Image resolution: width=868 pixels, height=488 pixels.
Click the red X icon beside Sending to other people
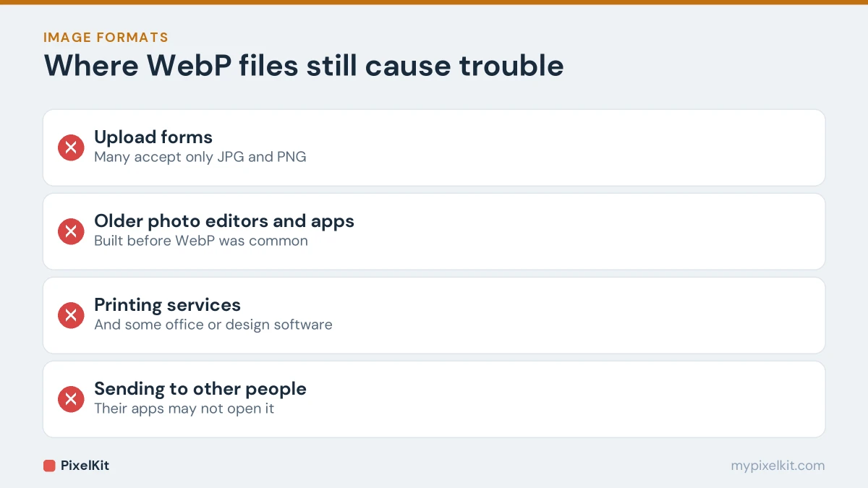coord(71,399)
